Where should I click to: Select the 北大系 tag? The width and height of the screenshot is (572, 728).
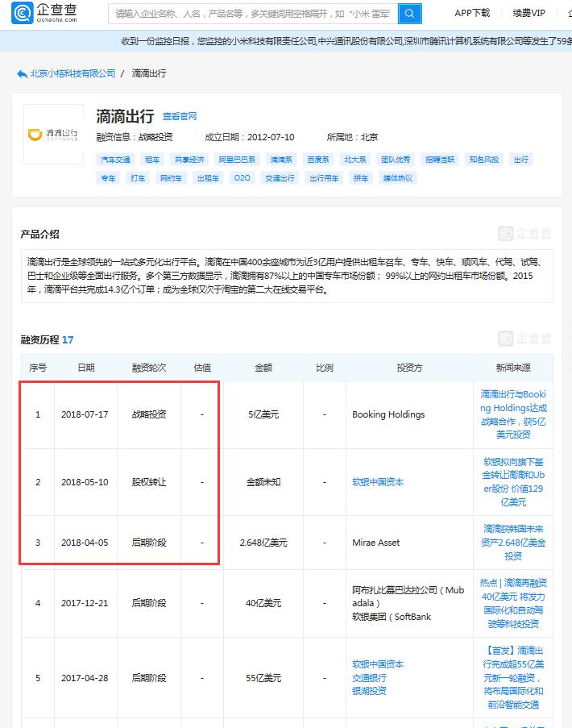(x=355, y=160)
